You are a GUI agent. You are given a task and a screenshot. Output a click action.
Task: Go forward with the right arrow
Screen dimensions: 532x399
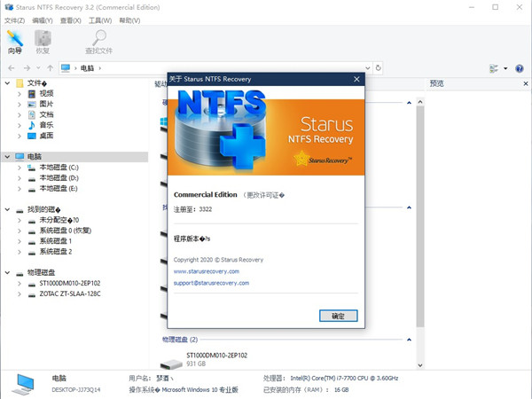[x=27, y=68]
